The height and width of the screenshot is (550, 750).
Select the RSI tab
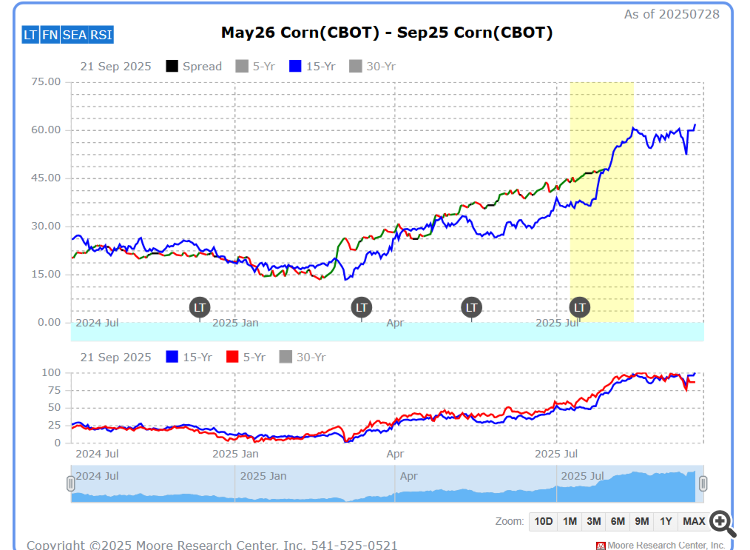101,35
